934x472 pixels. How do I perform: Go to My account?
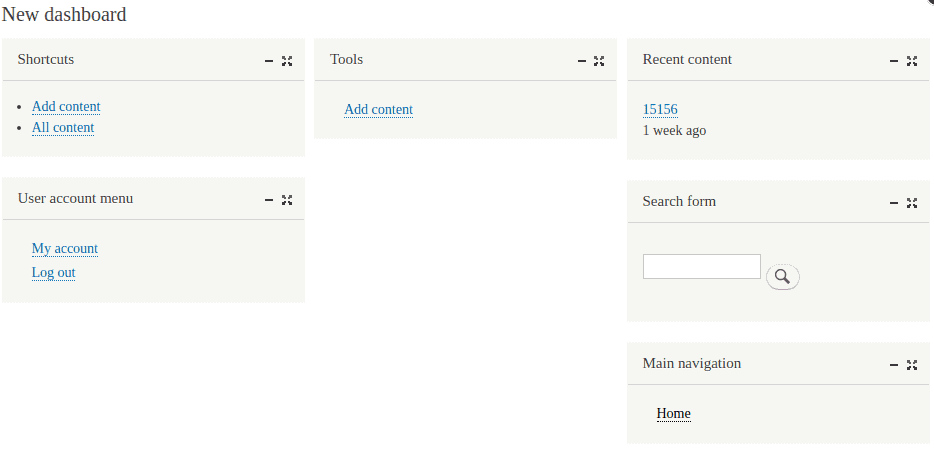(65, 249)
